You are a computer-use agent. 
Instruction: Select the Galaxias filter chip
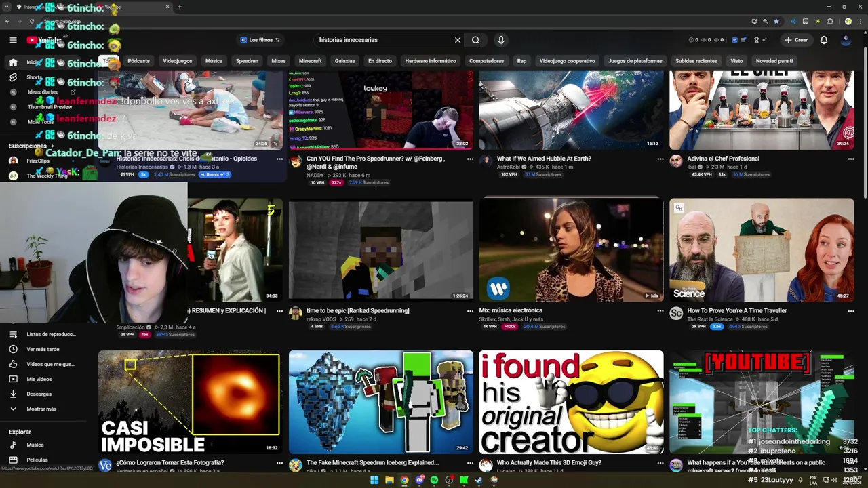click(345, 61)
